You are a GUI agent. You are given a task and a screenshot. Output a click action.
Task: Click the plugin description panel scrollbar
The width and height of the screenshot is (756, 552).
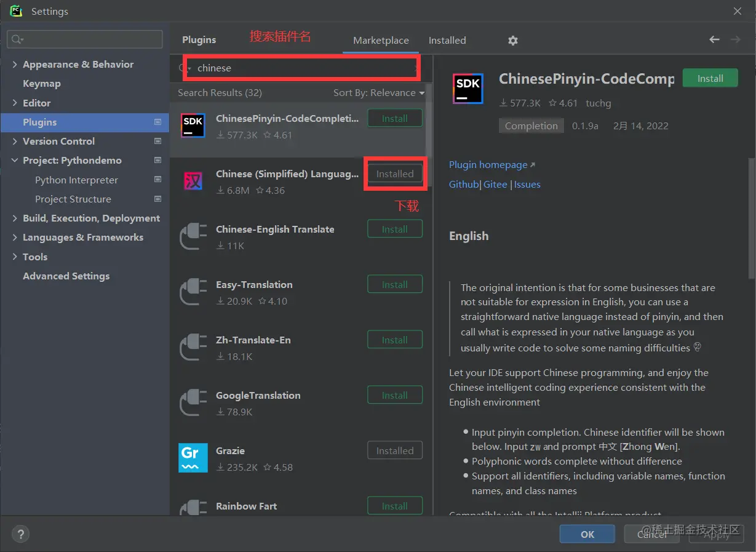751,218
